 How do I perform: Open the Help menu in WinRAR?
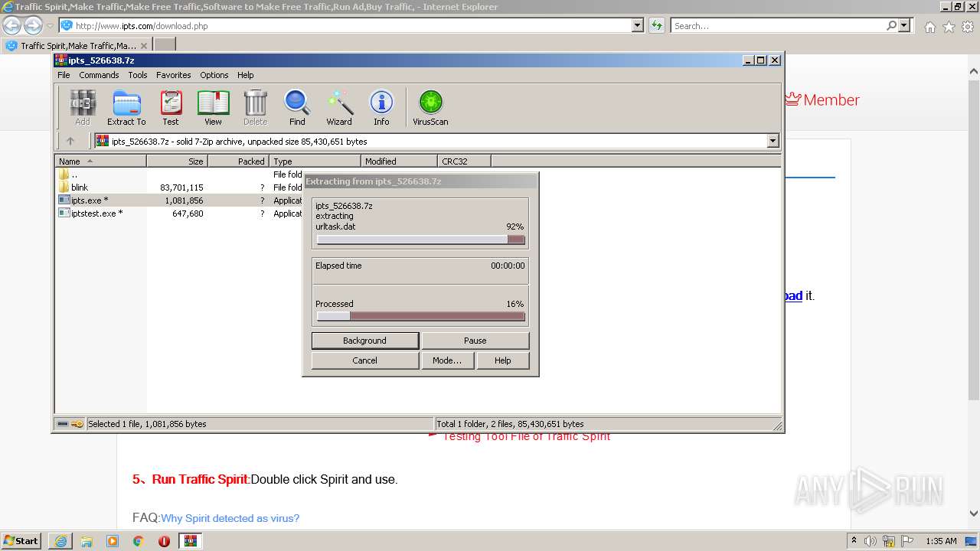[x=245, y=75]
